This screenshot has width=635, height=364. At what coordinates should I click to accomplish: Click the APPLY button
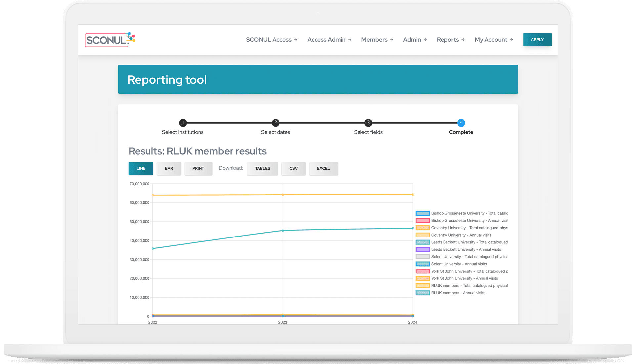[537, 39]
